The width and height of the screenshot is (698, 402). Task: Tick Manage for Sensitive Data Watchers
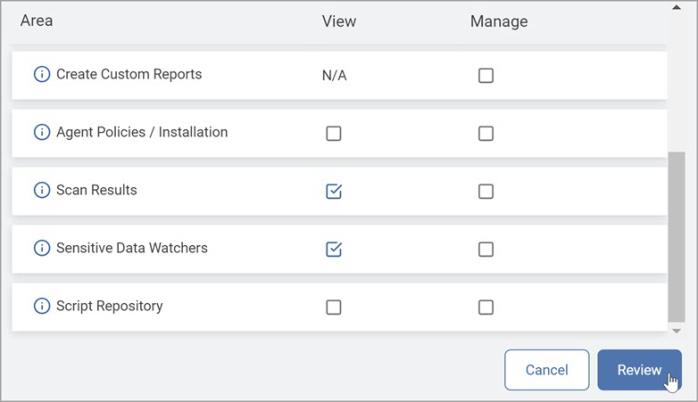[x=485, y=249]
